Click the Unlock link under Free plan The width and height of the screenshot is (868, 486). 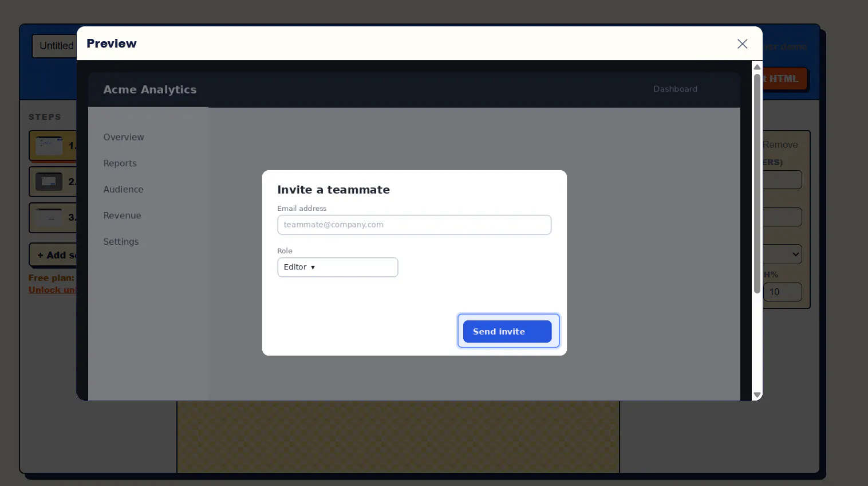tap(52, 290)
